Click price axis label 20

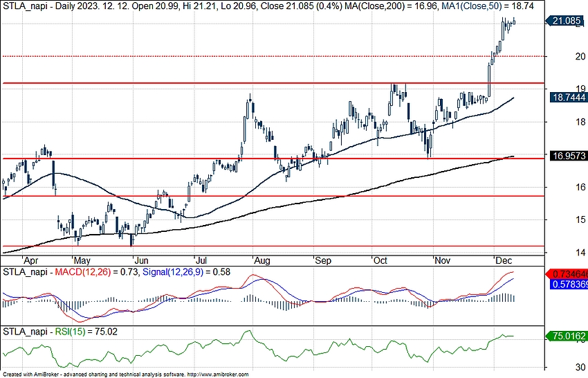pos(580,56)
